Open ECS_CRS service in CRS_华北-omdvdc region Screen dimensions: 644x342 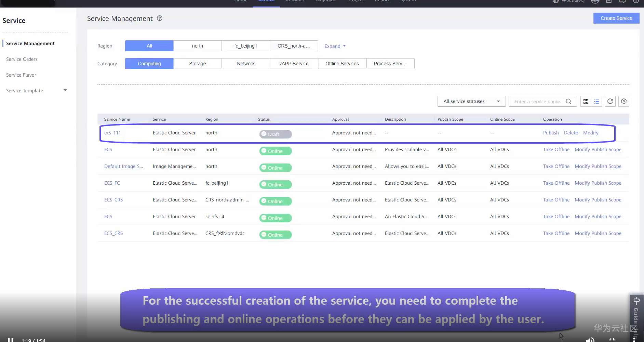[x=113, y=233]
